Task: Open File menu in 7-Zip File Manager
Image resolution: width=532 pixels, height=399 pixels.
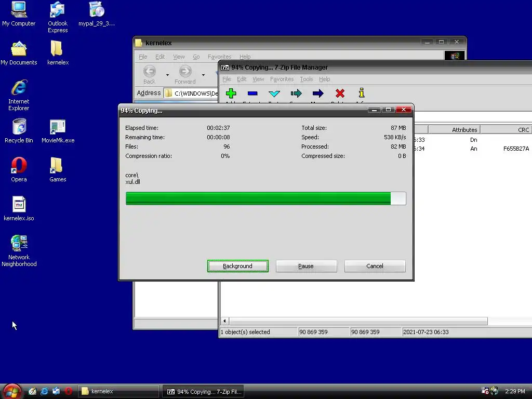Action: 227,79
